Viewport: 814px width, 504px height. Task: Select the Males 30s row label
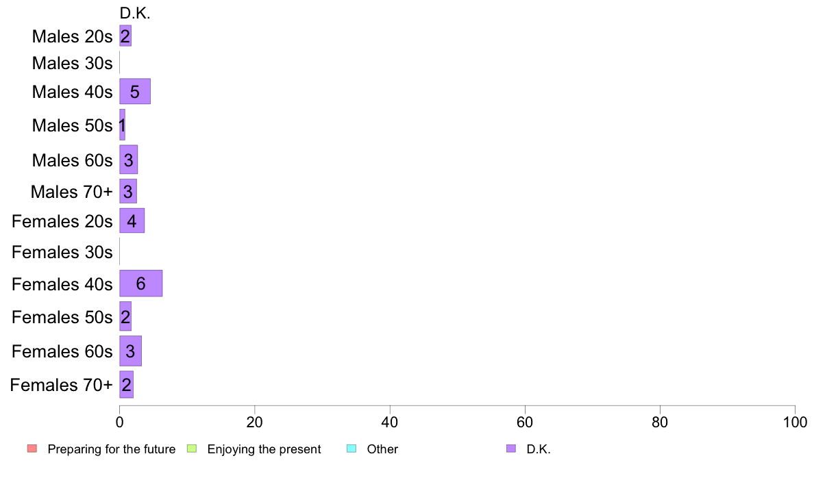pyautogui.click(x=72, y=63)
